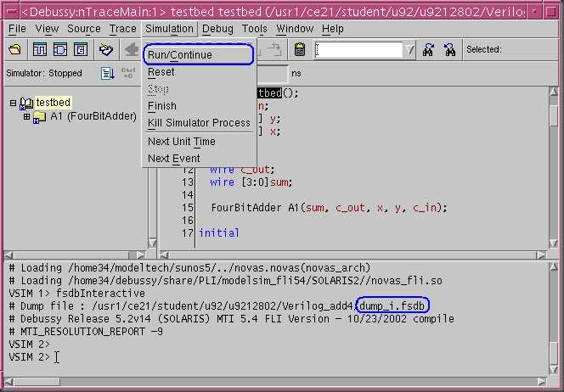The width and height of the screenshot is (564, 392).
Task: Open the Trace menu
Action: coord(122,28)
